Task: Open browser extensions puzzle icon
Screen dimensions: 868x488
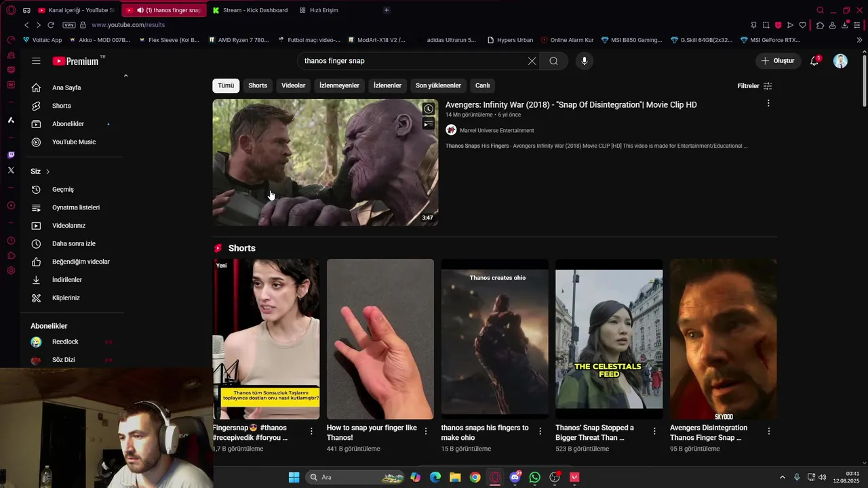Action: pyautogui.click(x=820, y=25)
